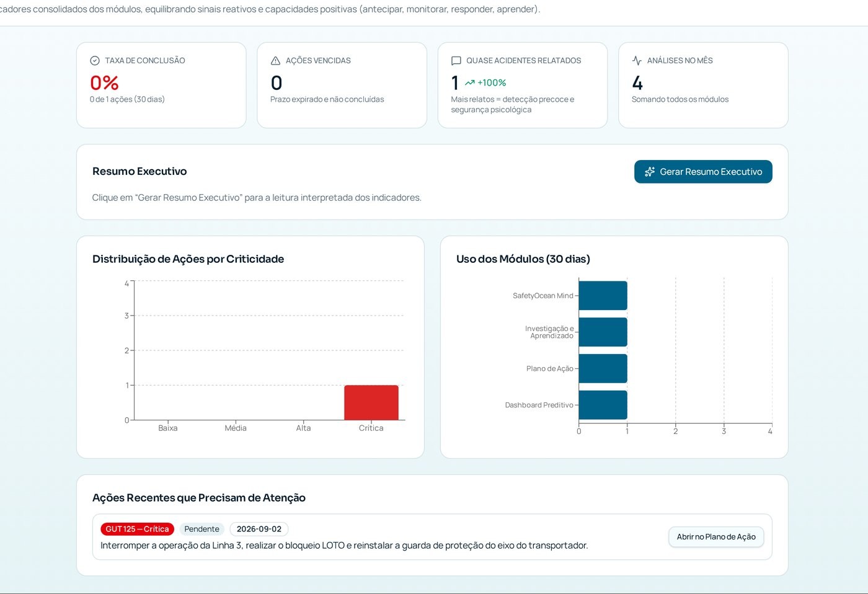This screenshot has height=594, width=868.
Task: Click the 2026-09-02 date badge
Action: coord(259,529)
